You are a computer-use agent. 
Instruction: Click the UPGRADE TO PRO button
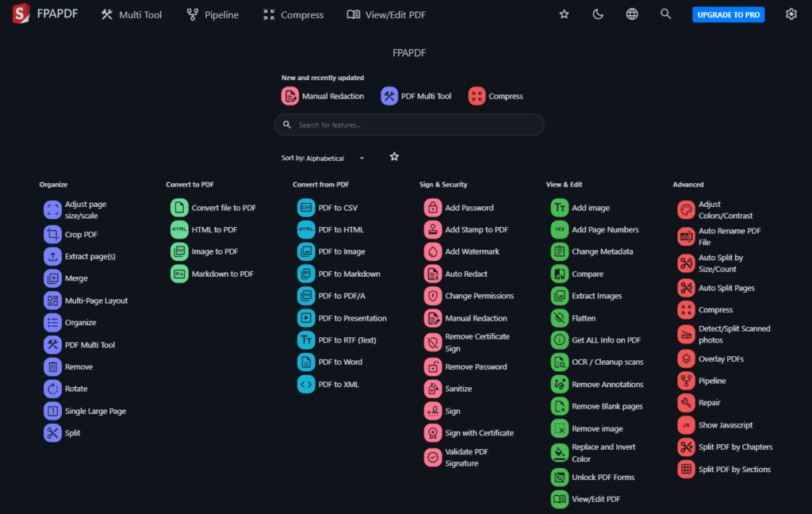(x=728, y=15)
